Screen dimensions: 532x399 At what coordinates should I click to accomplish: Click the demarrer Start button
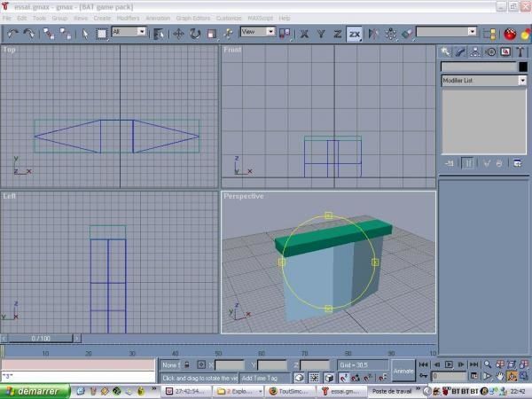point(35,391)
